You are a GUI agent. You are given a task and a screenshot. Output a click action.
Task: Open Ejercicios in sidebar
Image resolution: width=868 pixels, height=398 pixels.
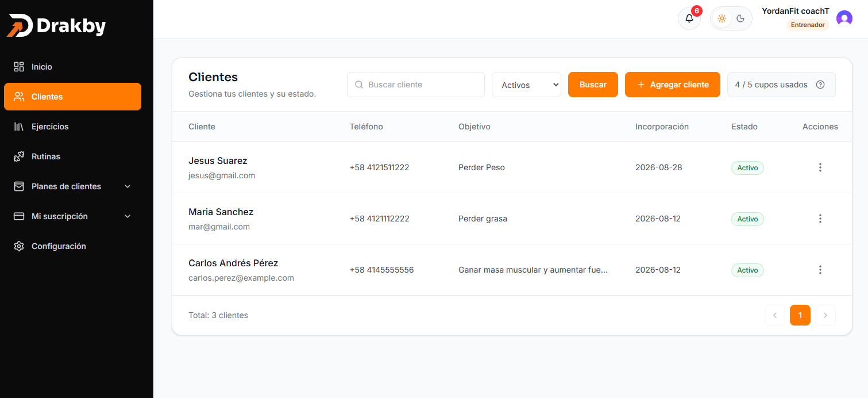click(x=72, y=127)
